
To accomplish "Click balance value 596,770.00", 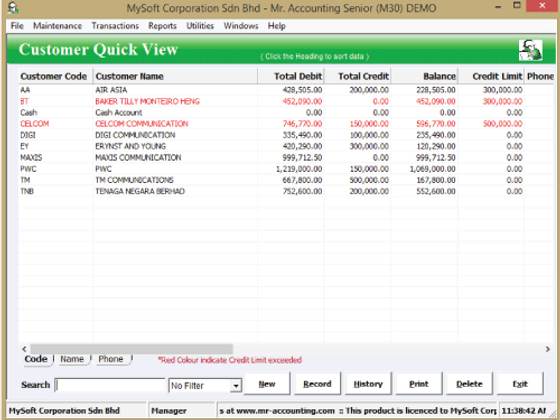I will coord(436,124).
